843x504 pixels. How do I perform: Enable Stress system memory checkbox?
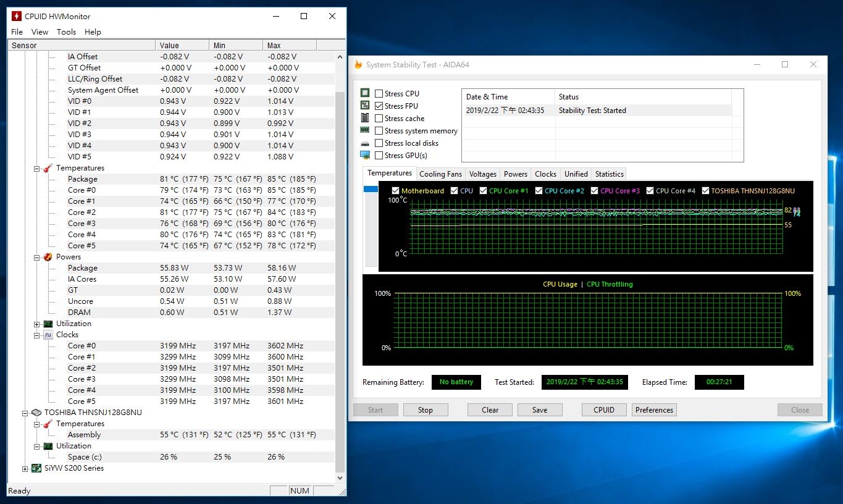pyautogui.click(x=379, y=131)
